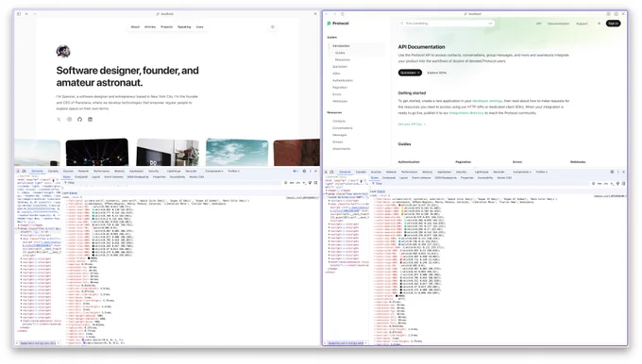Go back in the left browser window
Viewport: 642px width, 364px height.
tap(26, 14)
